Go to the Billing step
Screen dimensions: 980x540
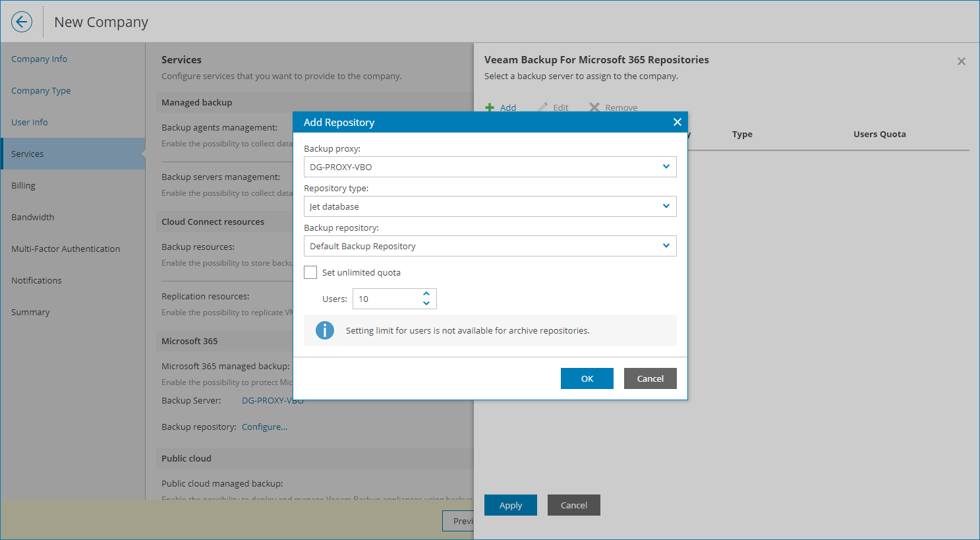pos(24,185)
